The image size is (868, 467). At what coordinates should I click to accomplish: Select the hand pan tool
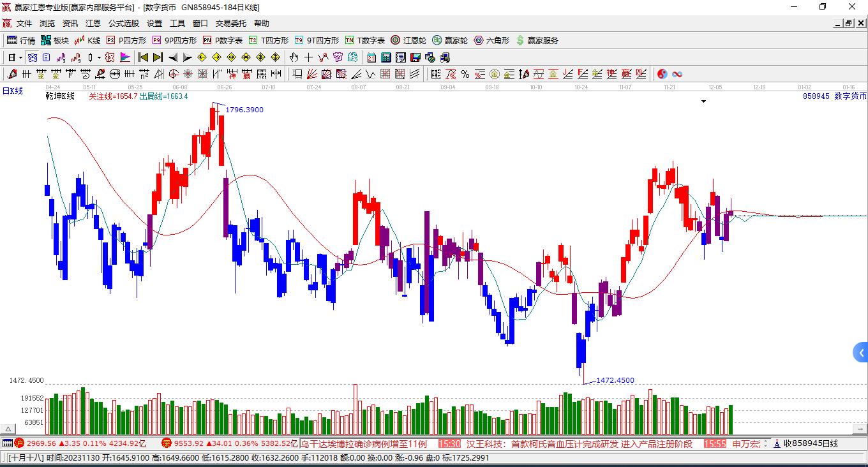(x=294, y=57)
